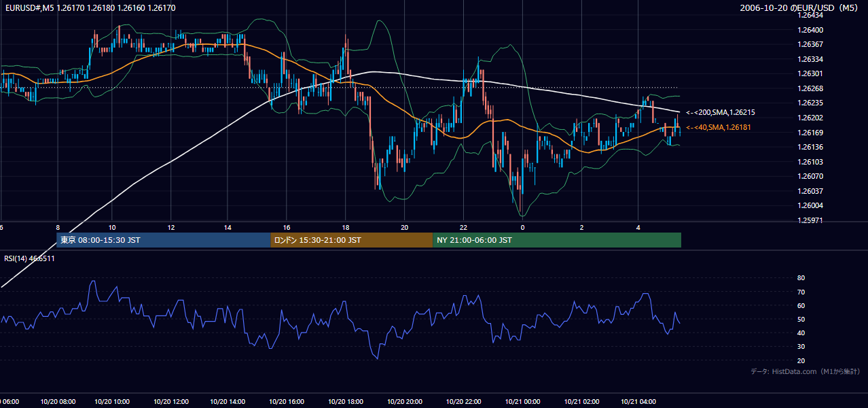The width and height of the screenshot is (868, 408).
Task: Click RSI axis level 30
Action: click(x=801, y=347)
